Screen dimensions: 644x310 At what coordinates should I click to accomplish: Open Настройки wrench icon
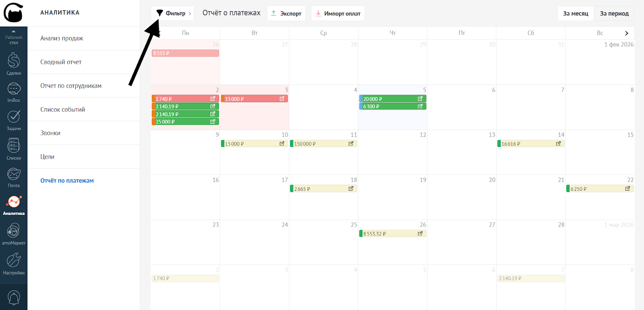tap(14, 263)
